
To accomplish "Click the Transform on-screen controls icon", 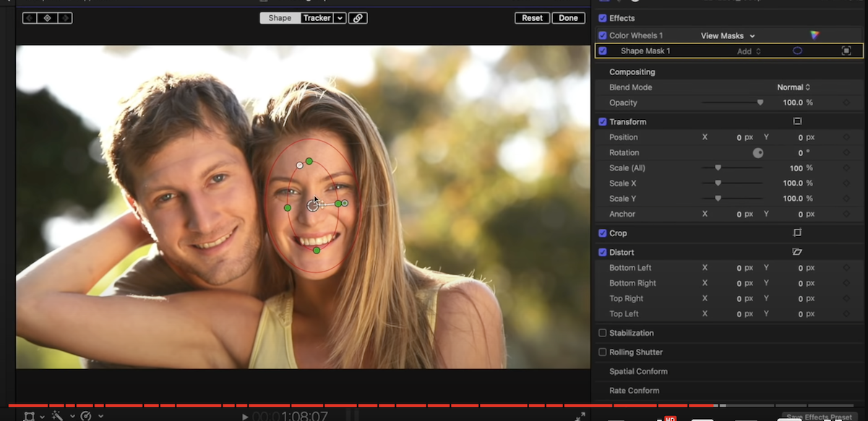I will tap(797, 122).
